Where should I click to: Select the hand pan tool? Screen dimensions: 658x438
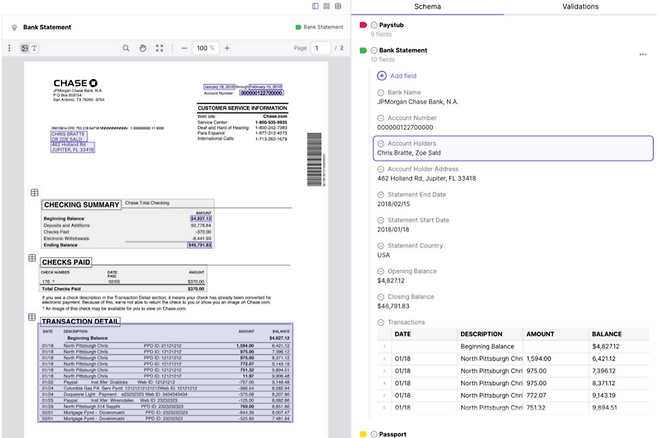coord(142,48)
